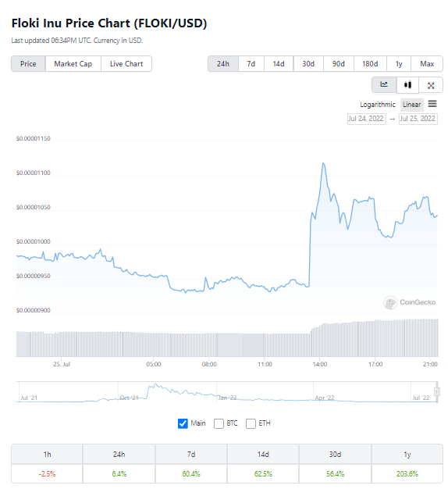Choose the 7d time range

coord(251,64)
